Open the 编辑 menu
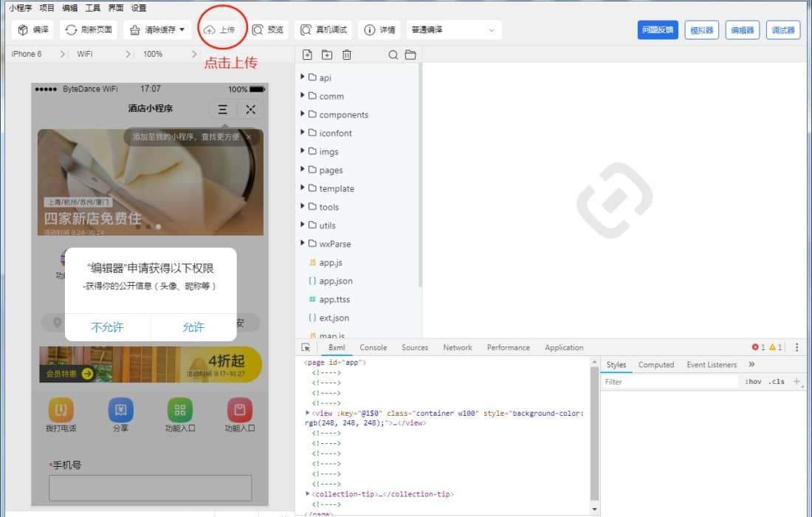Viewport: 812px width, 517px height. point(70,8)
